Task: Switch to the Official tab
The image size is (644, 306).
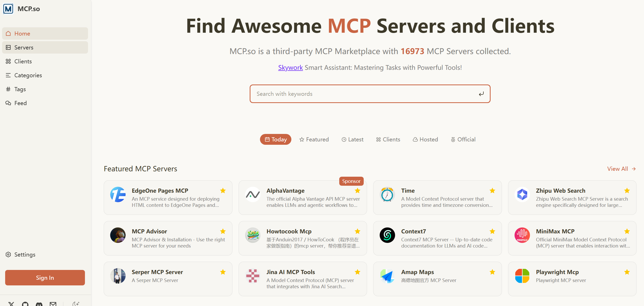Action: [x=463, y=139]
